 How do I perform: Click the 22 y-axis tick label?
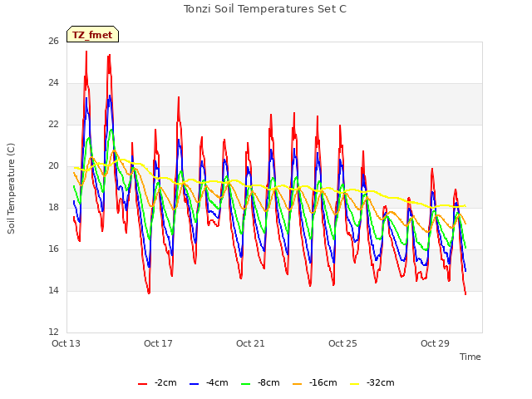tap(53, 125)
